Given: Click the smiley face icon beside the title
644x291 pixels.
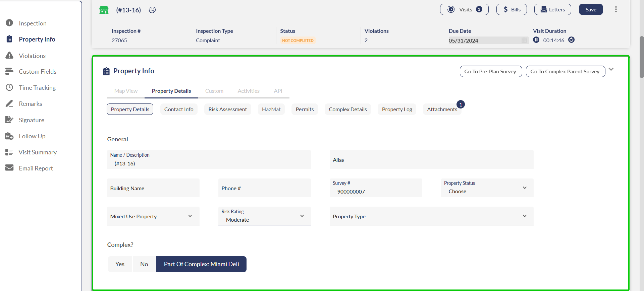Looking at the screenshot, I should [x=152, y=10].
